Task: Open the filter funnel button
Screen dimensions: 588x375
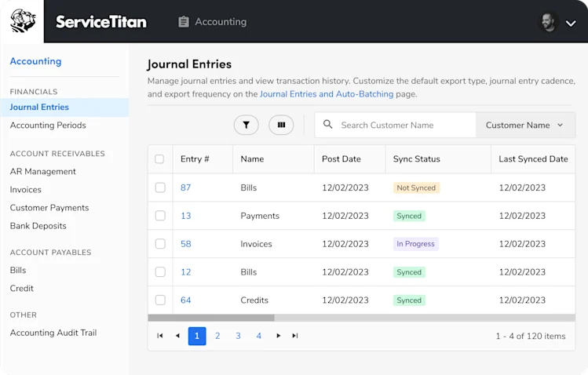Action: pyautogui.click(x=246, y=125)
